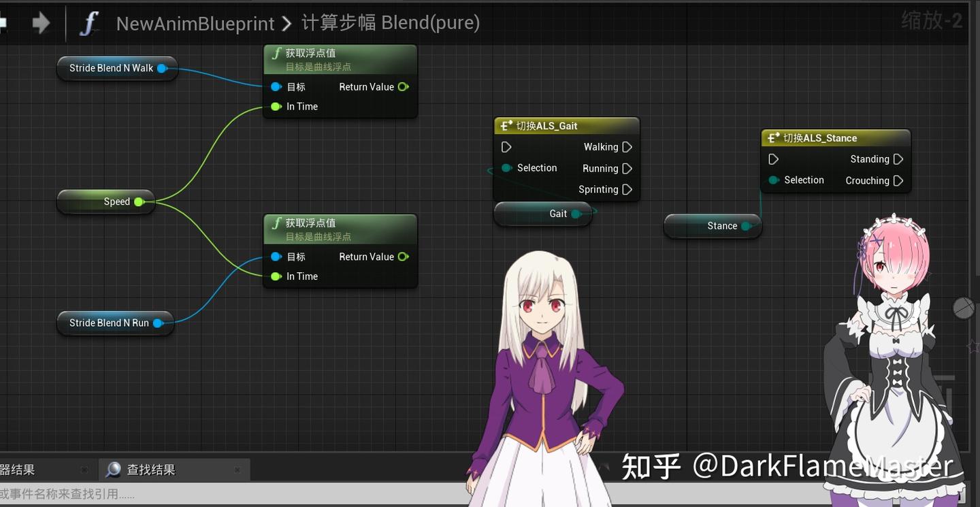The width and height of the screenshot is (980, 507).
Task: Select the Stride Blend N Walk variable node
Action: 117,68
